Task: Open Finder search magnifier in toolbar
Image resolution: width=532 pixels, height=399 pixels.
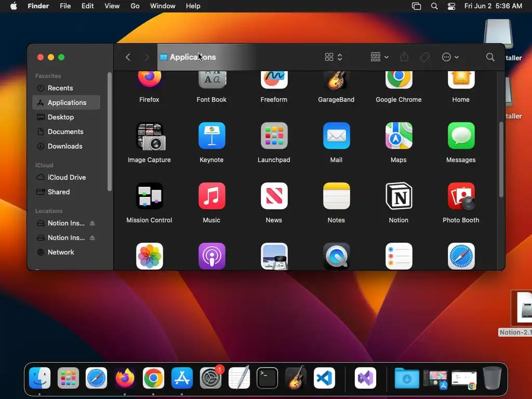Action: (x=490, y=57)
